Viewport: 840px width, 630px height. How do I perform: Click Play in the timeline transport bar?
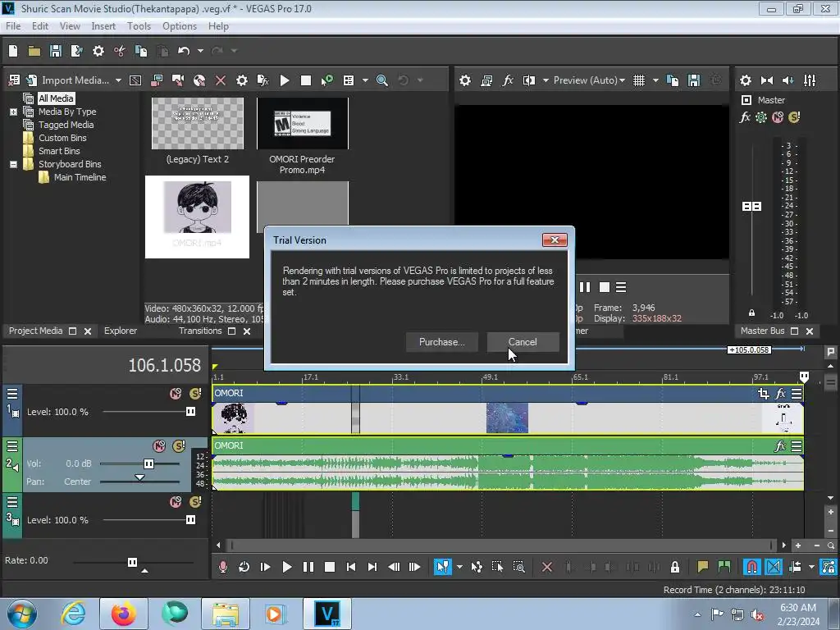pos(286,567)
